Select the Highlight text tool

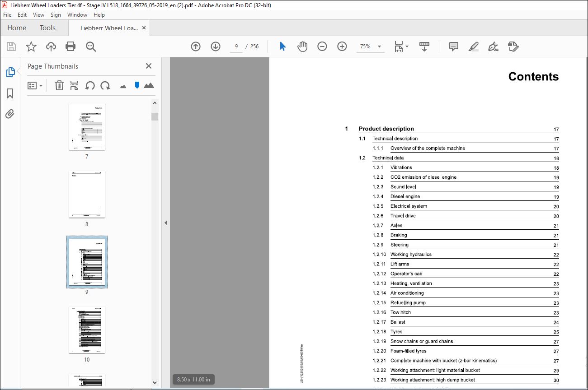click(474, 46)
